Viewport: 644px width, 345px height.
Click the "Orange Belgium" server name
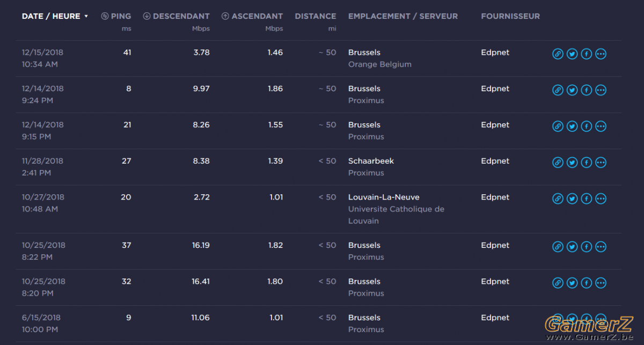380,64
